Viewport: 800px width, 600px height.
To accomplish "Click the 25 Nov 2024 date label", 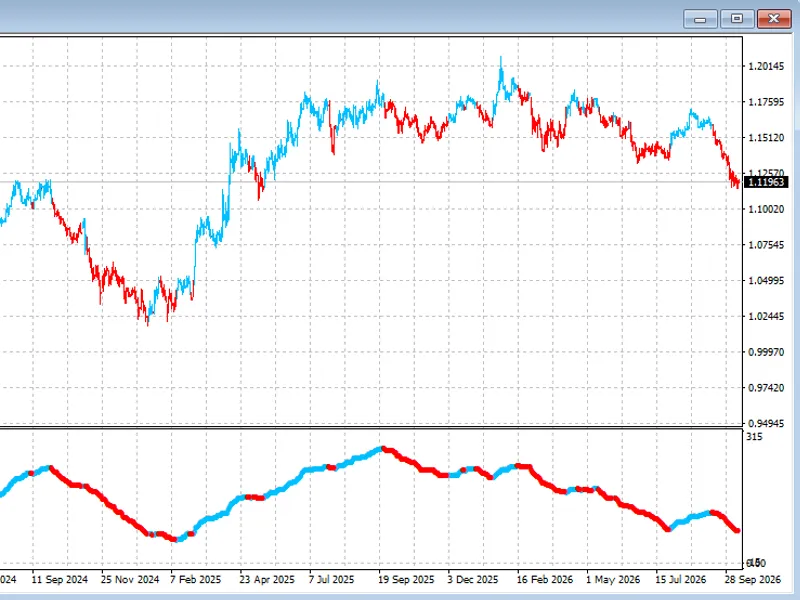I will [130, 580].
